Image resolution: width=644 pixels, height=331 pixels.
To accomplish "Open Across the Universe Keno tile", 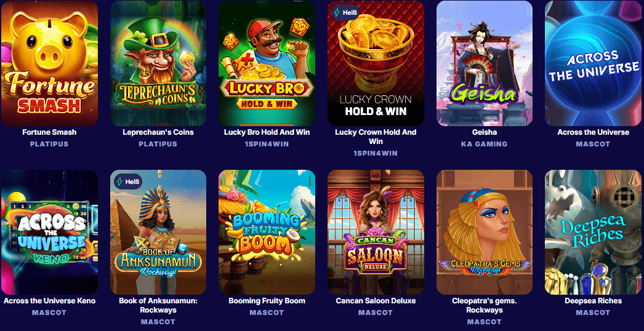I will [49, 232].
